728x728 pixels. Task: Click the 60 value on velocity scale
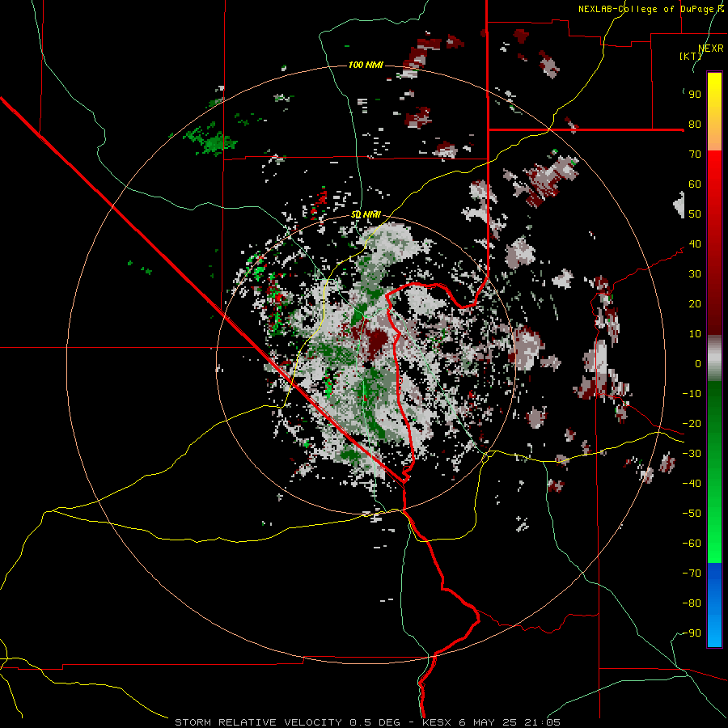click(x=695, y=184)
